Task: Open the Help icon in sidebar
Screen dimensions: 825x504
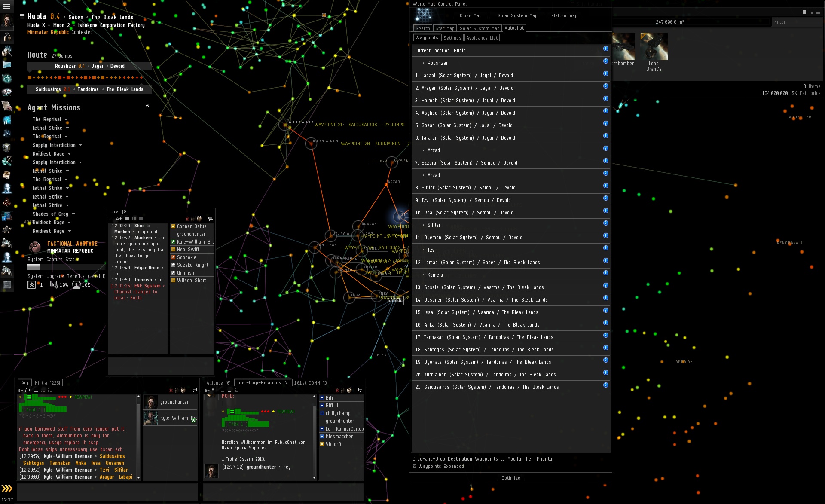Action: (7, 216)
